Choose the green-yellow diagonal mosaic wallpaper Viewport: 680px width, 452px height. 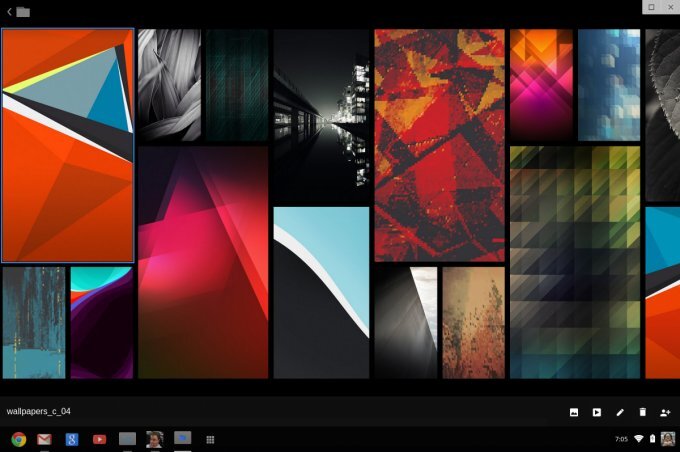[x=575, y=262]
